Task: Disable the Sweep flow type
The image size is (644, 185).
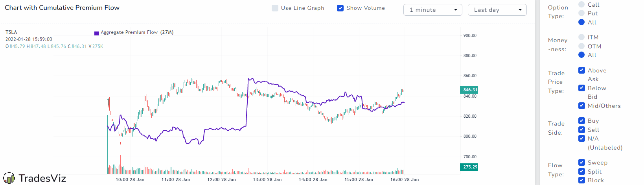Action: point(582,162)
